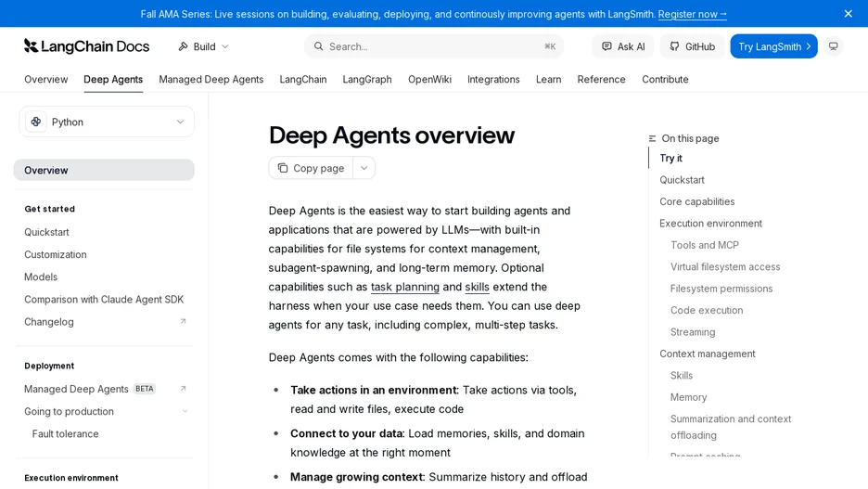Open the Going to production page
This screenshot has width=868, height=489.
[x=69, y=411]
